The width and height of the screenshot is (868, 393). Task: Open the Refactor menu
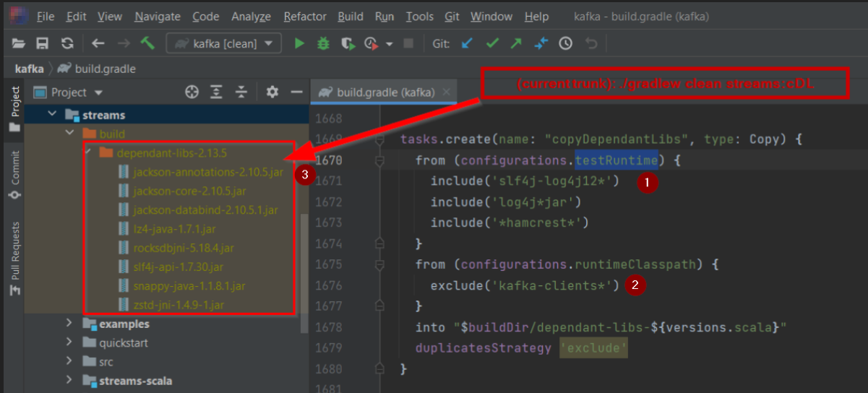305,16
